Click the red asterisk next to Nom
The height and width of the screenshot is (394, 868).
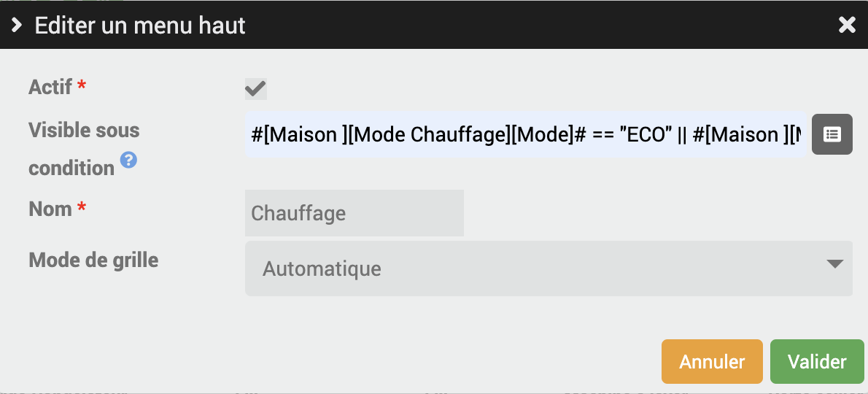click(x=82, y=207)
